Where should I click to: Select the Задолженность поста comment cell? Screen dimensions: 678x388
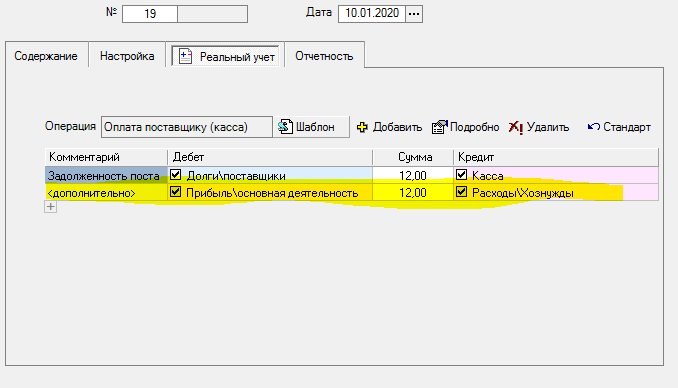(x=106, y=176)
